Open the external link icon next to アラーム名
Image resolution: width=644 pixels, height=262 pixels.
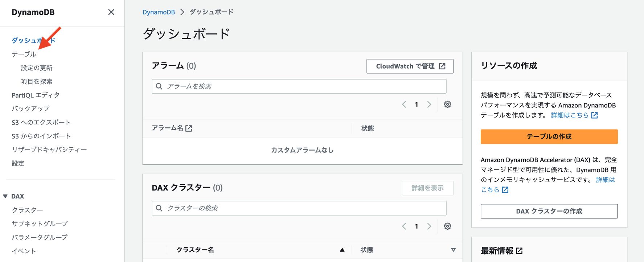tap(189, 128)
